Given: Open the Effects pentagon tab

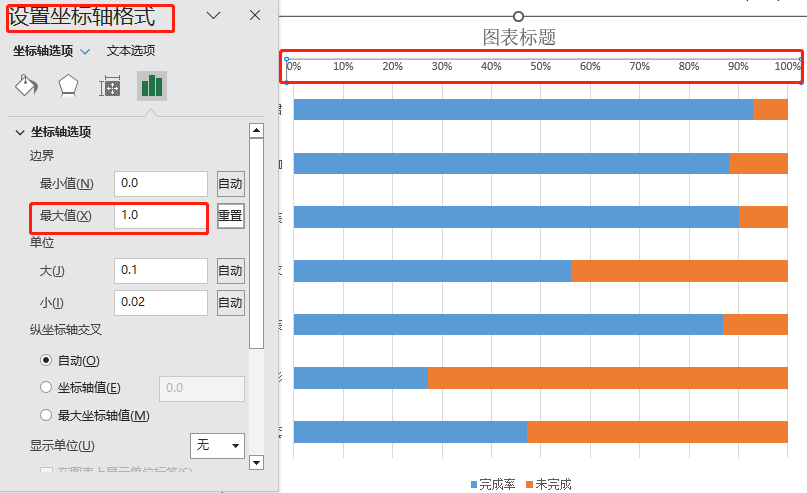Looking at the screenshot, I should [x=68, y=85].
